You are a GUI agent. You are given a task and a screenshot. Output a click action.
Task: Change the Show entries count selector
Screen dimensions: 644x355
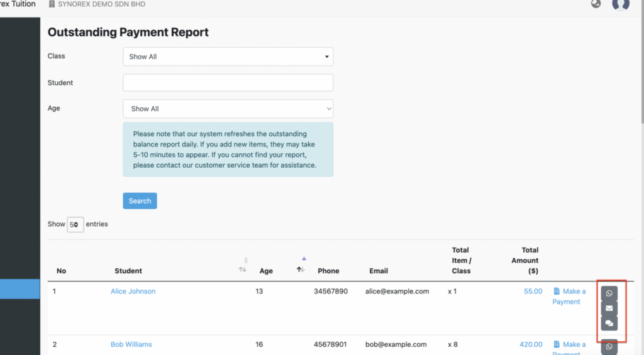pos(75,224)
